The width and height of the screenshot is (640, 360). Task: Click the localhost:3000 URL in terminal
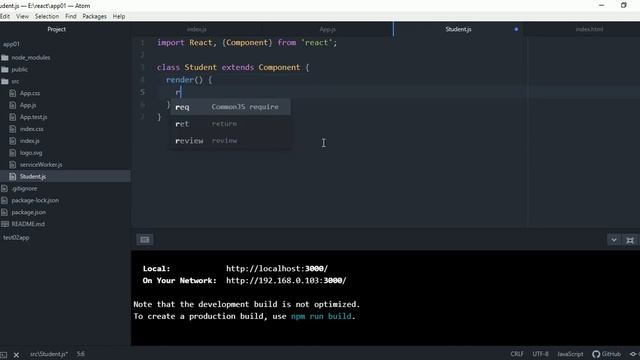coord(277,269)
